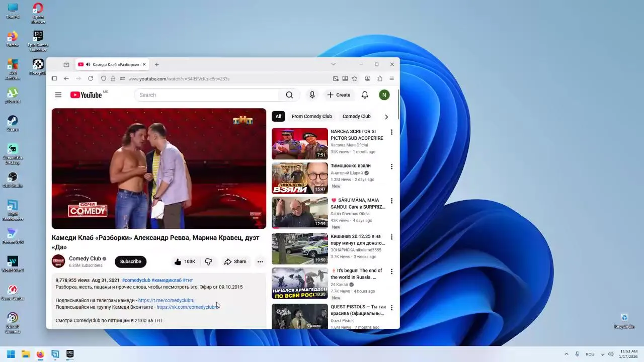Show hidden system tray icons
This screenshot has height=362, width=644.
point(566,354)
